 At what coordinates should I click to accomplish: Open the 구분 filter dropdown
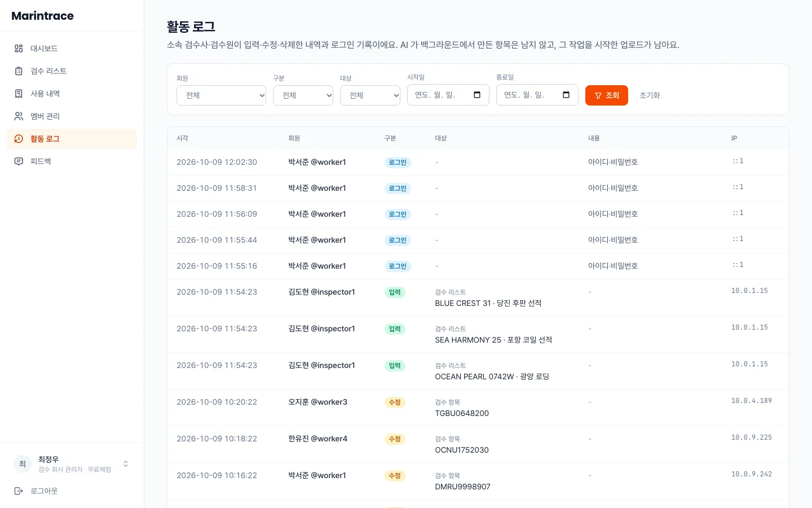tap(303, 95)
